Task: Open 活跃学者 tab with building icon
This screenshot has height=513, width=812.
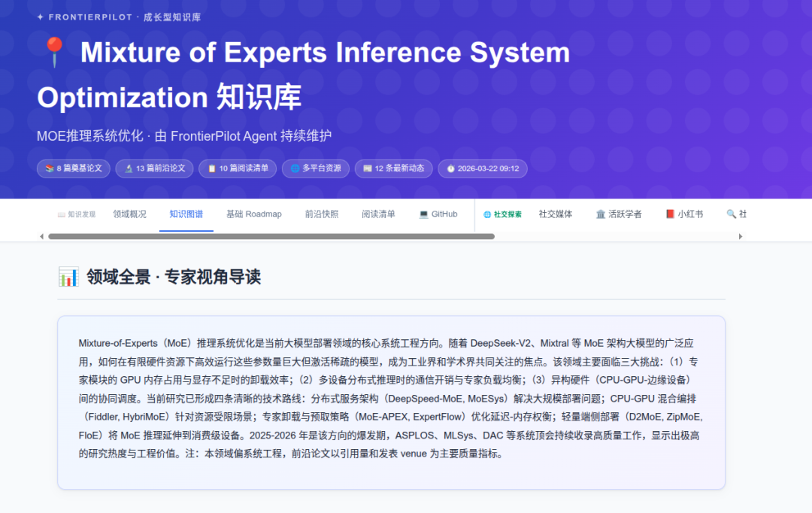Action: coord(619,214)
